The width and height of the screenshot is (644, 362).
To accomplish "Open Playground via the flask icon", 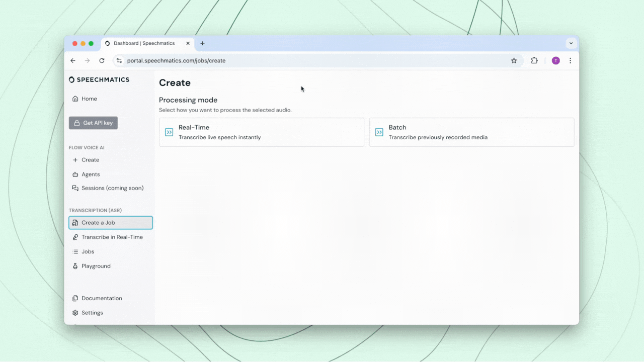I will 75,266.
